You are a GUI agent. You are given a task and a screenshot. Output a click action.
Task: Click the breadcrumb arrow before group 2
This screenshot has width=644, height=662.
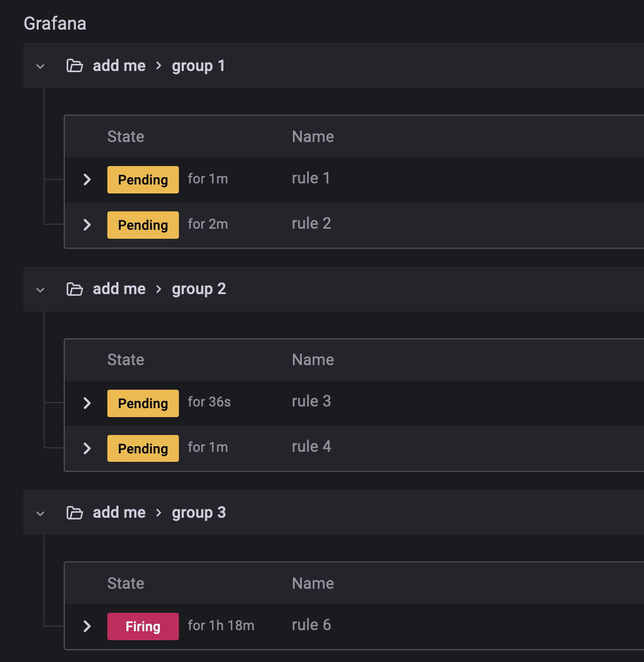point(158,289)
